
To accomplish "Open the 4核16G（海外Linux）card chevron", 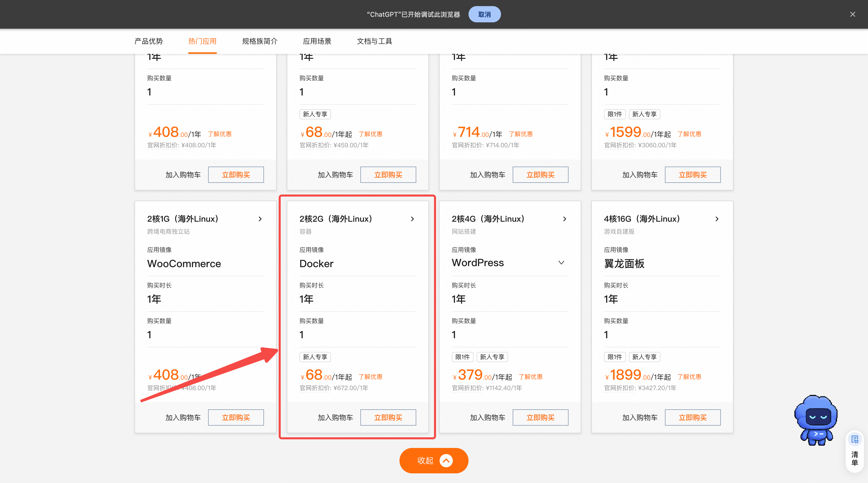I will tap(717, 219).
